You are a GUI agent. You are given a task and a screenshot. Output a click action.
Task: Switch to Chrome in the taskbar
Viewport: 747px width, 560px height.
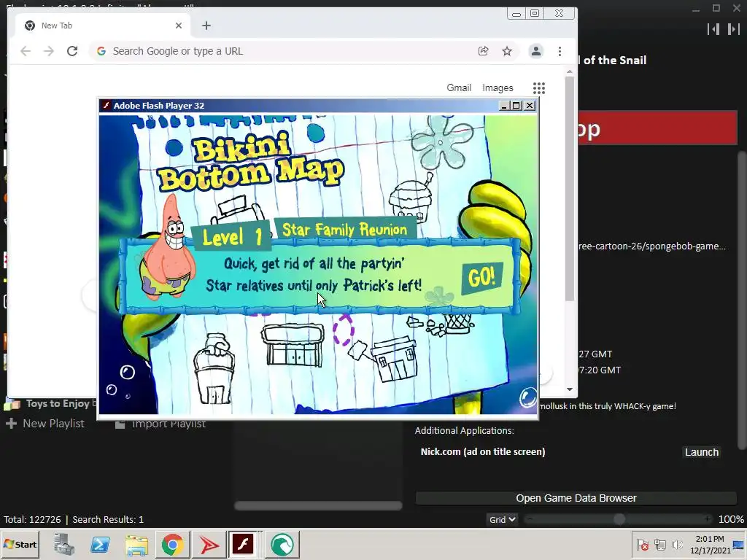(x=172, y=544)
